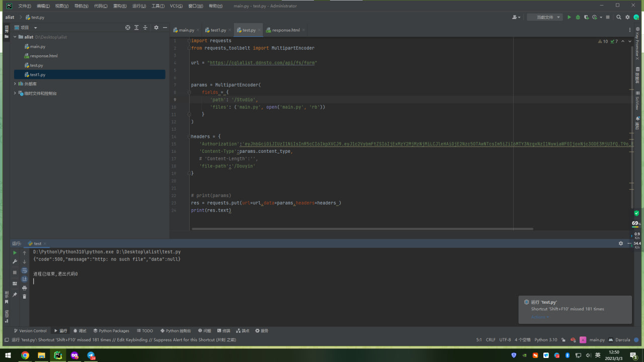
Task: Open Chrome from the Windows taskbar
Action: [x=25, y=355]
